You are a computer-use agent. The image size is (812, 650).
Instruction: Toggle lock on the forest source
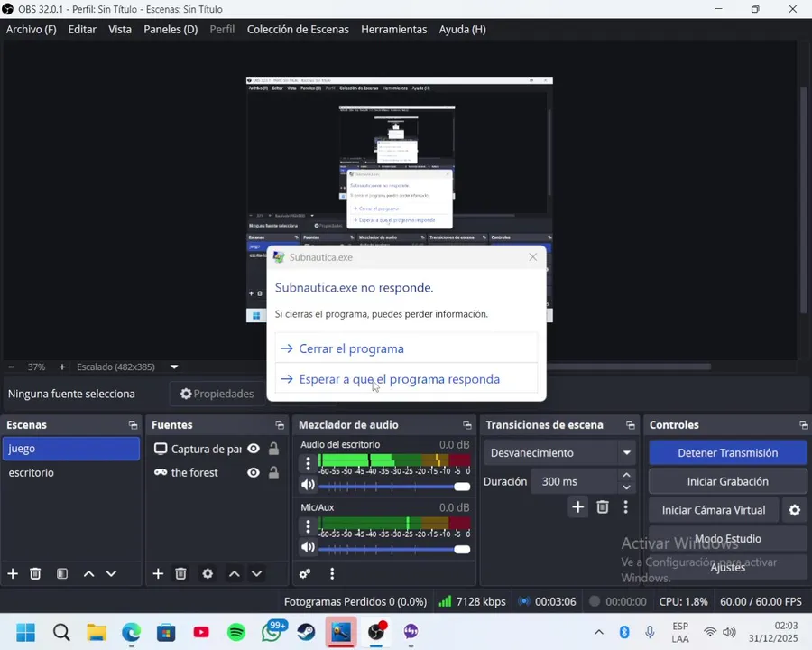click(x=273, y=473)
